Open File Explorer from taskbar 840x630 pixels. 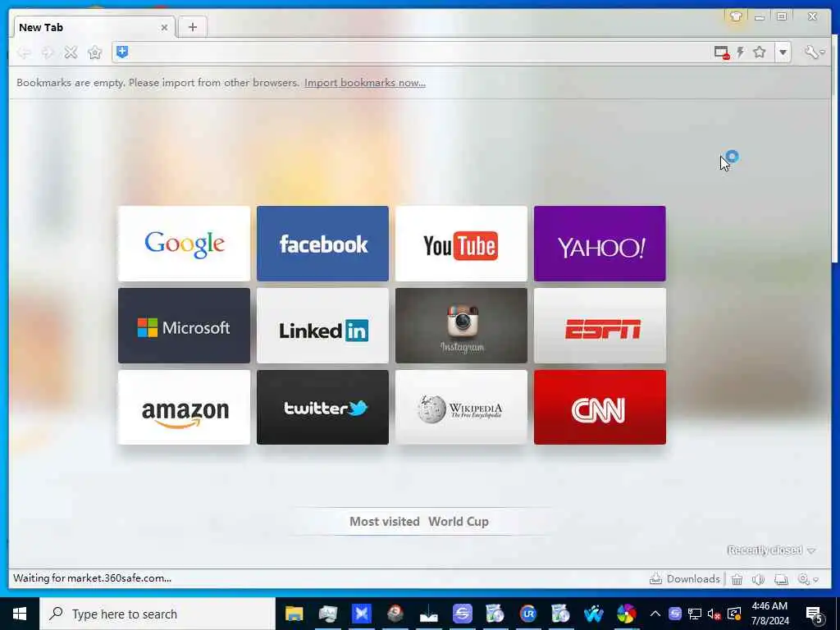pyautogui.click(x=294, y=614)
